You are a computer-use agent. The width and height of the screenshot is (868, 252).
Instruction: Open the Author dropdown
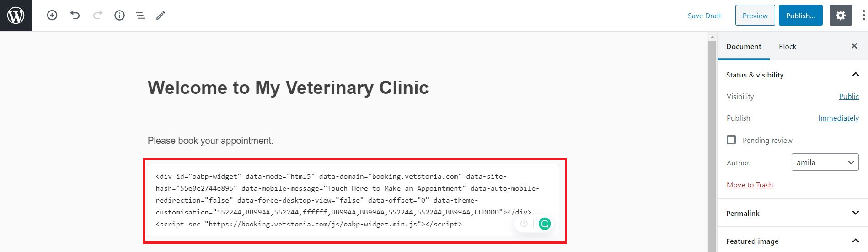(x=825, y=163)
